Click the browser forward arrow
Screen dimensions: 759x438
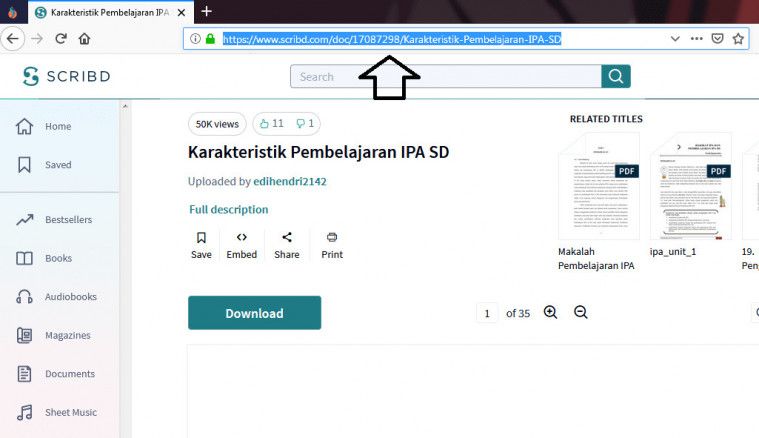point(37,39)
